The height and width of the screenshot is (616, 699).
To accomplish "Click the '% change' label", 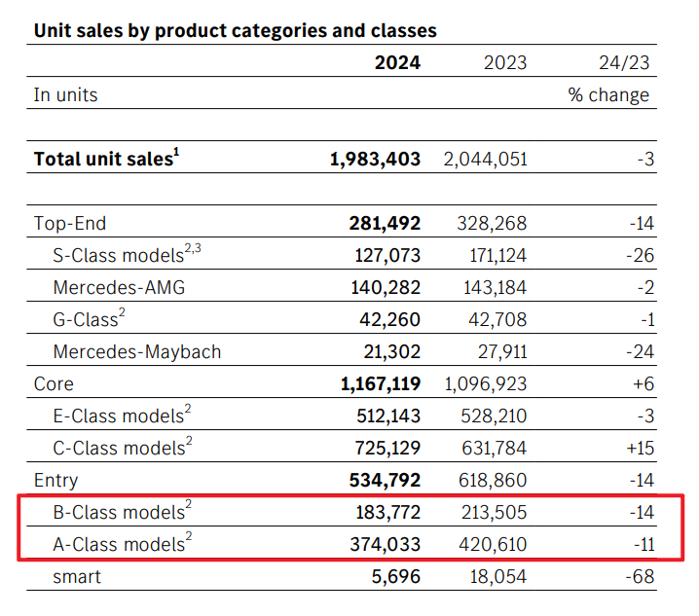I will click(x=608, y=94).
